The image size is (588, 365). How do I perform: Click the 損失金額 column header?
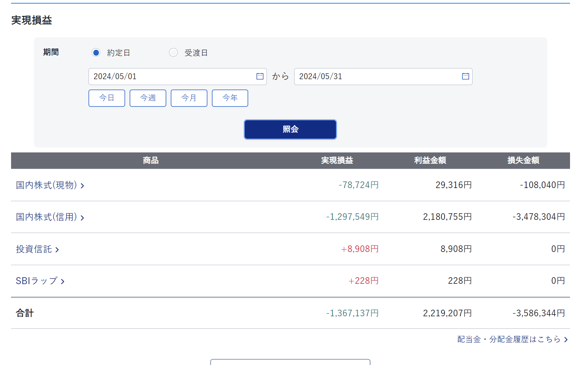click(523, 160)
